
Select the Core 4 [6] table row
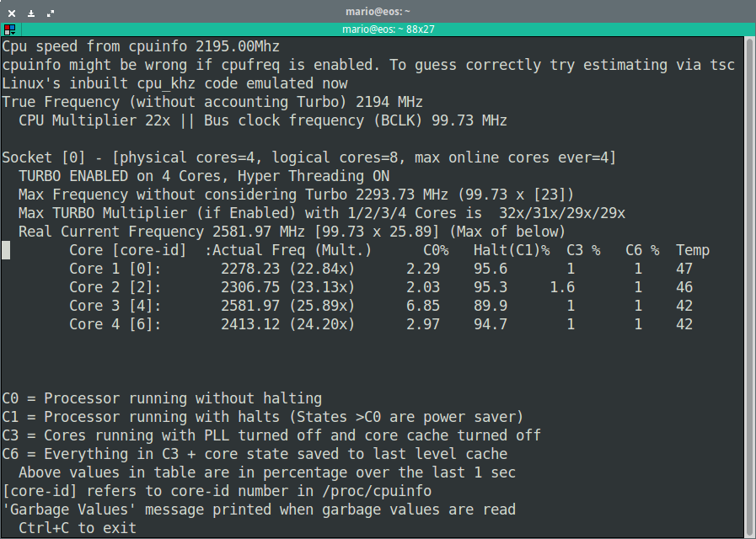click(x=337, y=323)
